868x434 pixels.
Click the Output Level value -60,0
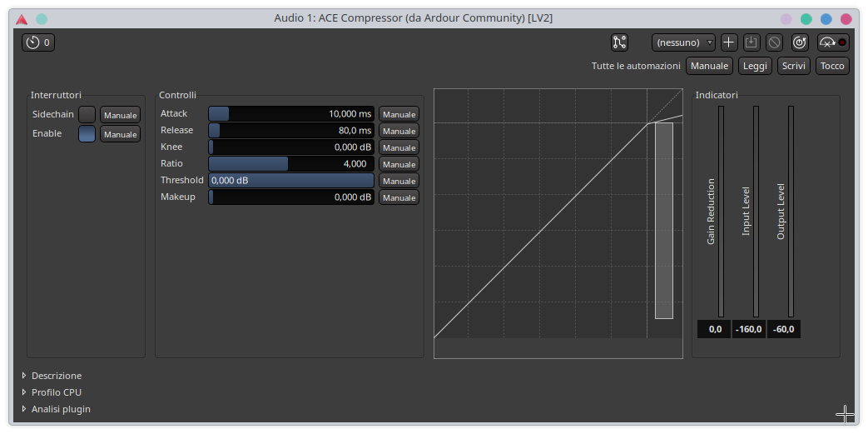click(x=784, y=329)
